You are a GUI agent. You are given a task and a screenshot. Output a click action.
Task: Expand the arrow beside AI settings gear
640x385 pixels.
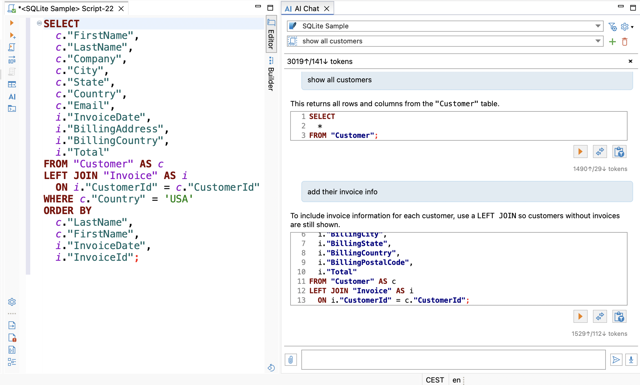tap(632, 27)
